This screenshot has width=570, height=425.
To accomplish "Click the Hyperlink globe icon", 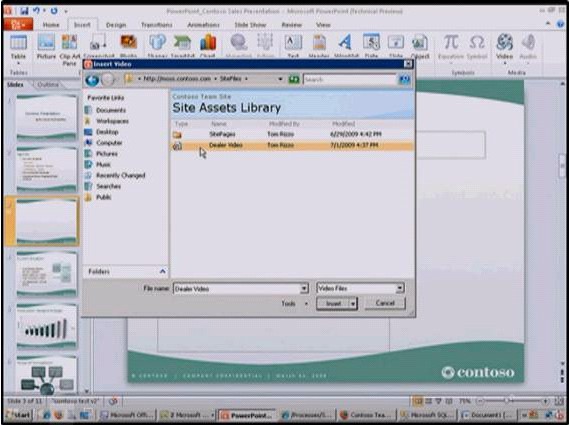I will click(x=238, y=43).
